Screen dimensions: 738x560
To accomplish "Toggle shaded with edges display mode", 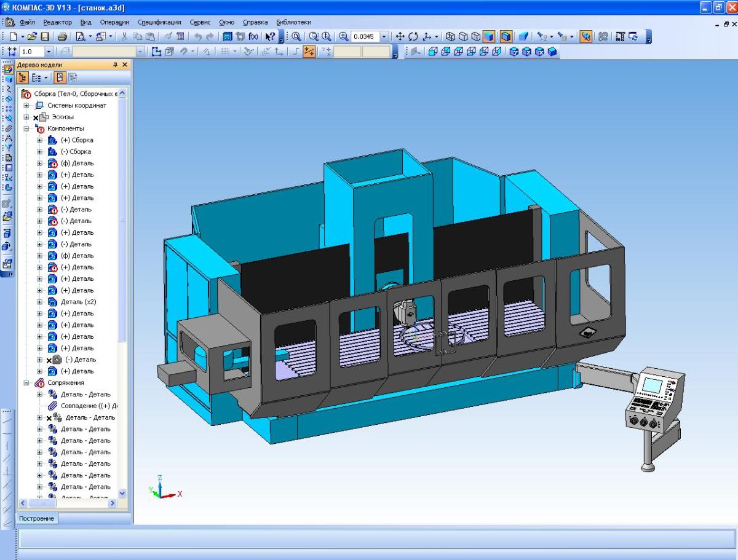I will tap(506, 37).
